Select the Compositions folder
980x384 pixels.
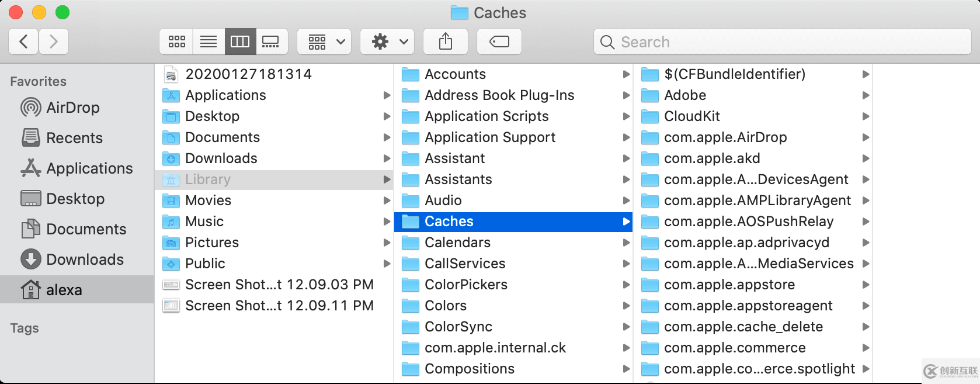point(514,369)
